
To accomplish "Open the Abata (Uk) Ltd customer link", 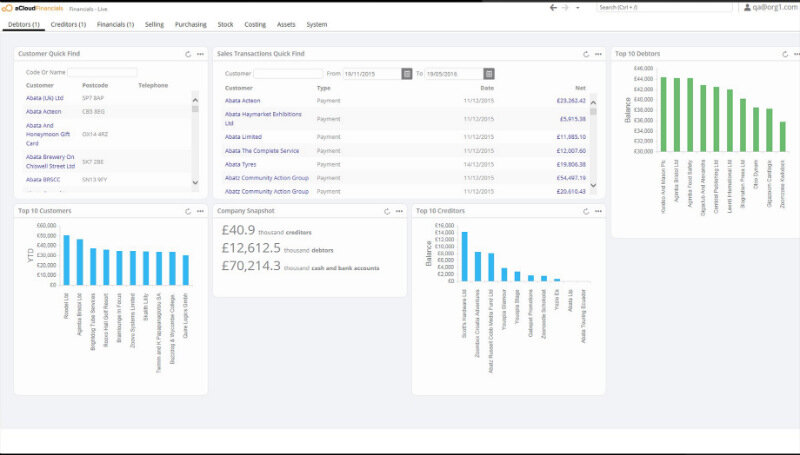I will pyautogui.click(x=45, y=98).
